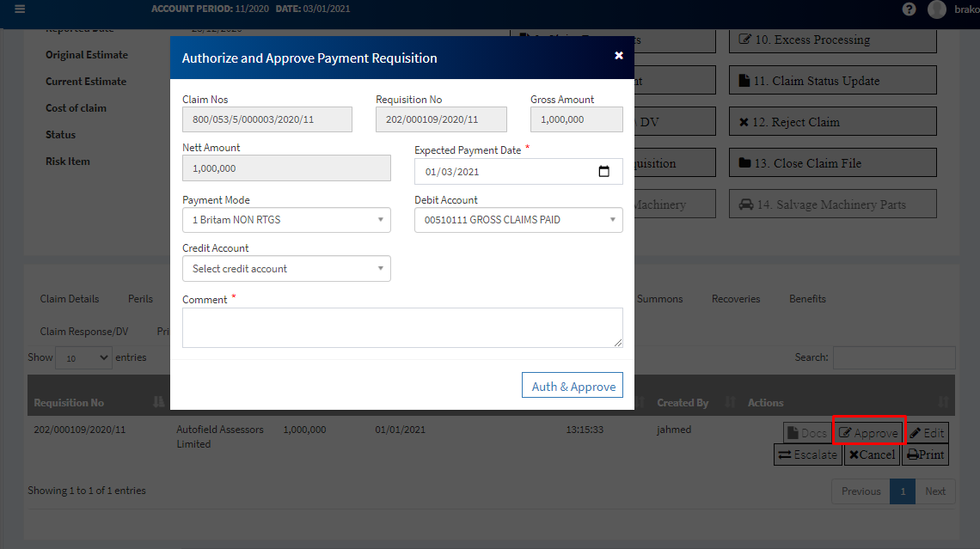This screenshot has height=549, width=980.
Task: Close the payment requisition dialog
Action: click(x=619, y=56)
